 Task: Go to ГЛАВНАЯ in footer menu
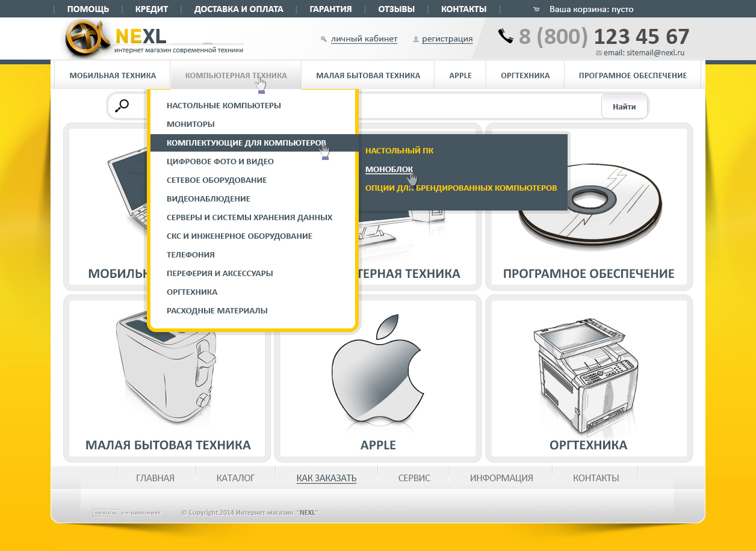coord(155,478)
